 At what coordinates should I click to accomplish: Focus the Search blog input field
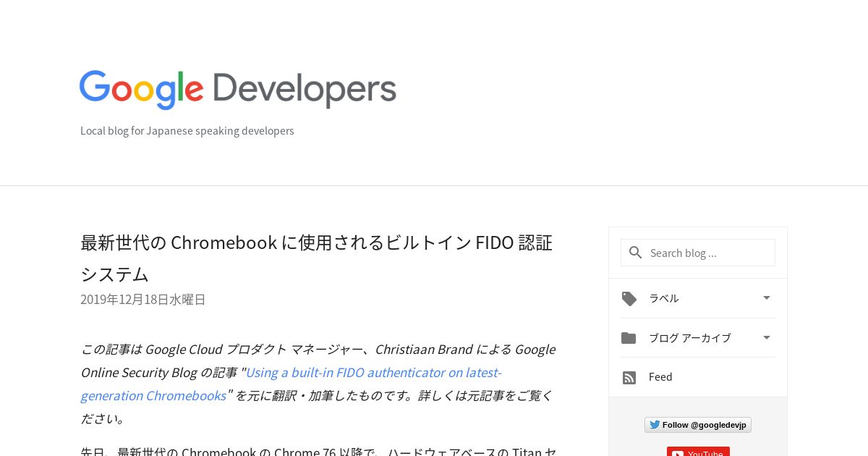click(x=698, y=253)
